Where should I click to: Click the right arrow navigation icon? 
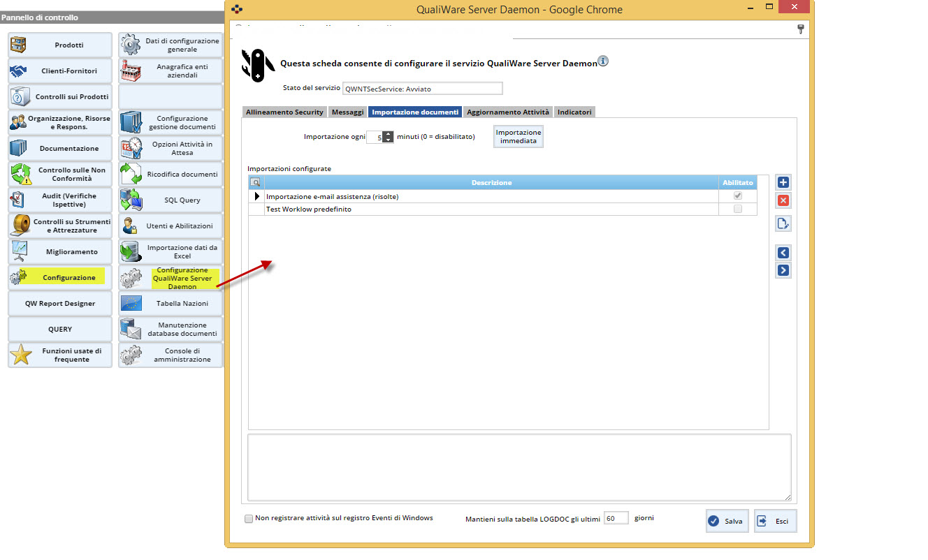783,270
